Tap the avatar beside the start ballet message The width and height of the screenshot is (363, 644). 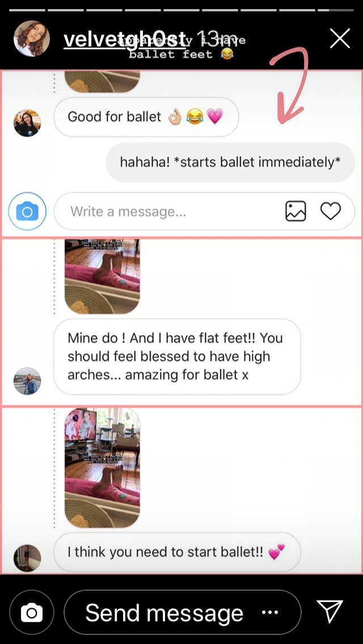click(27, 558)
